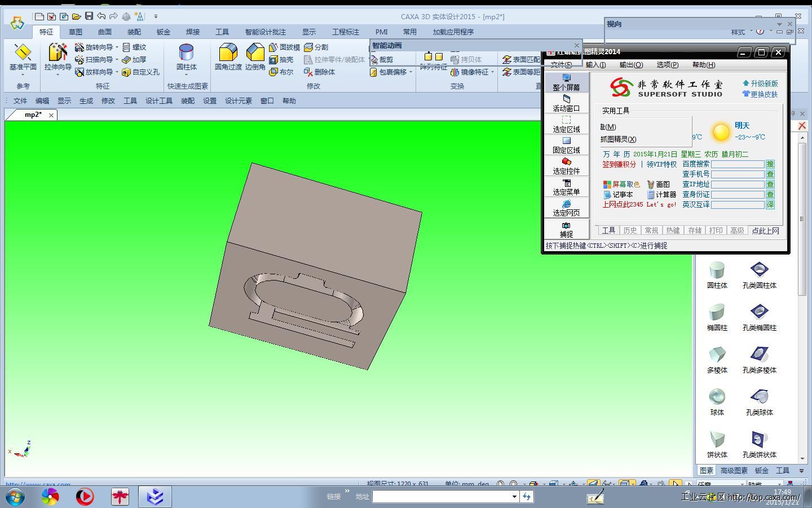
Task: Select the 裁剪 trim tool
Action: point(382,60)
